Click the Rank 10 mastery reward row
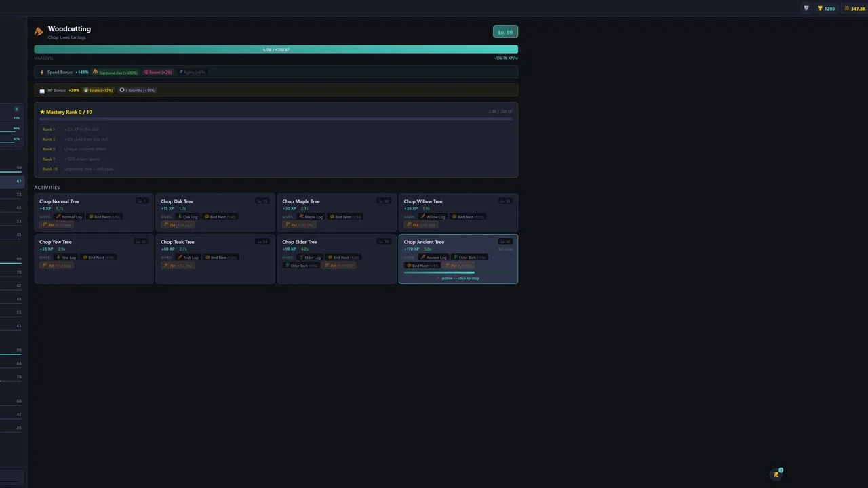The height and width of the screenshot is (488, 868). (276, 169)
